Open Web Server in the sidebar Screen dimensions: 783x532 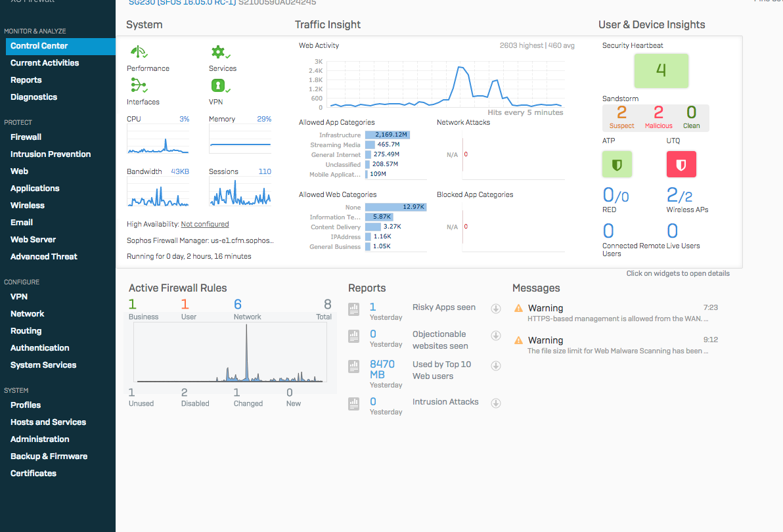pyautogui.click(x=33, y=240)
